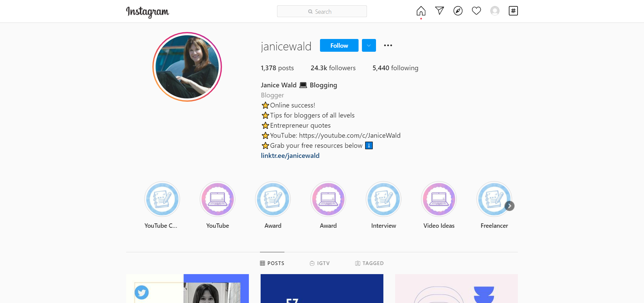Image resolution: width=644 pixels, height=303 pixels.
Task: Follow the janicewald account
Action: tap(339, 45)
